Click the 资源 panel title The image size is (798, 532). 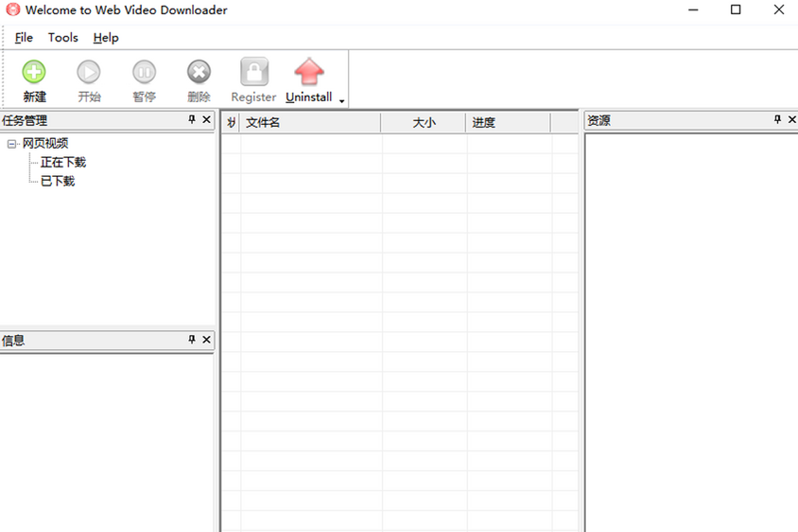[599, 120]
